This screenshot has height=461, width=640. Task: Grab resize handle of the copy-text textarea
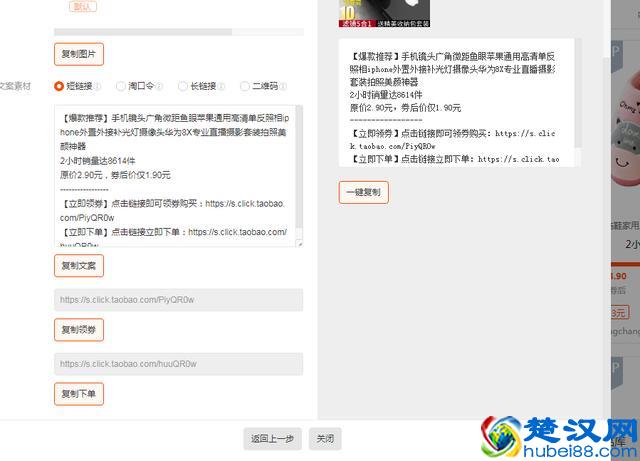pyautogui.click(x=300, y=244)
